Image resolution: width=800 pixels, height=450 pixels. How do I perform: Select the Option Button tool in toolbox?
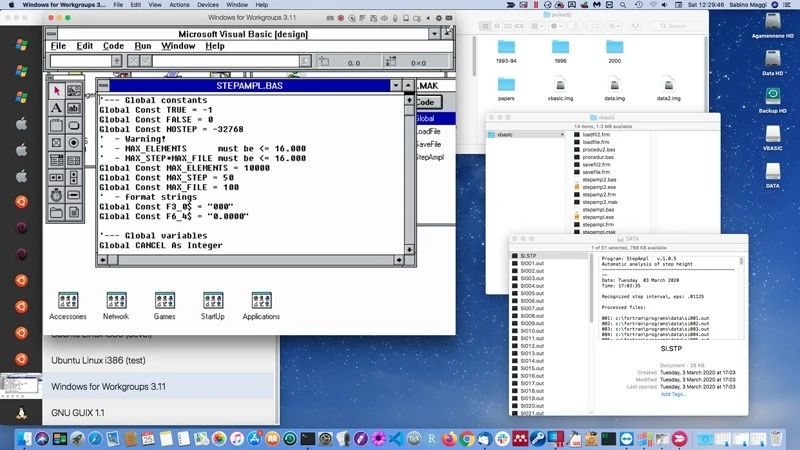(74, 142)
